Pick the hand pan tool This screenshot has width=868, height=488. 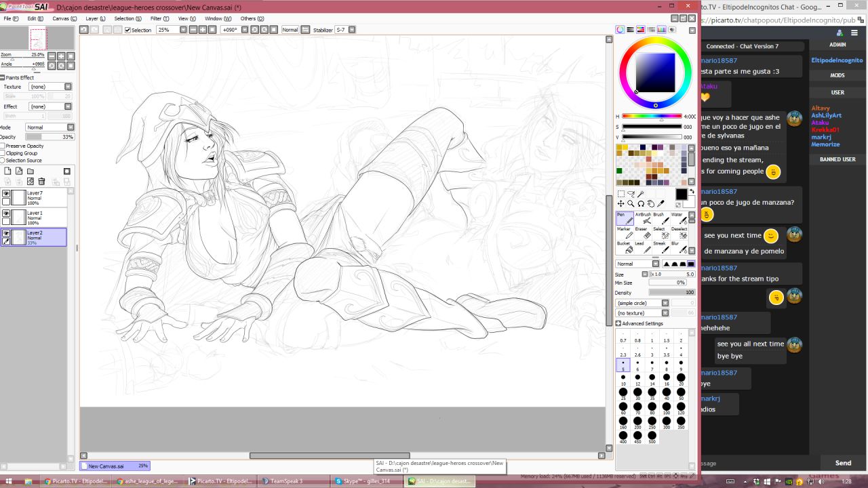click(x=651, y=204)
